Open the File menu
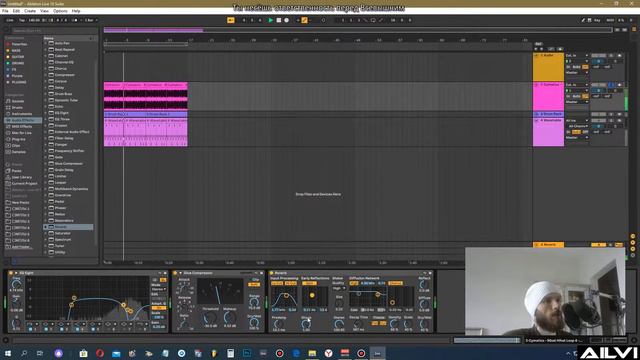The image size is (640, 360). tap(5, 11)
